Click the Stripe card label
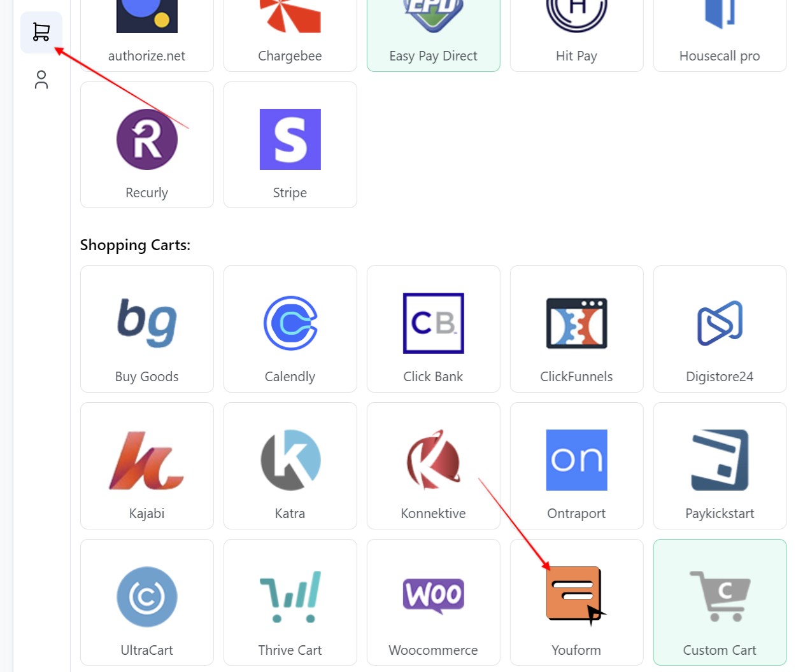The height and width of the screenshot is (672, 796). pyautogui.click(x=290, y=193)
